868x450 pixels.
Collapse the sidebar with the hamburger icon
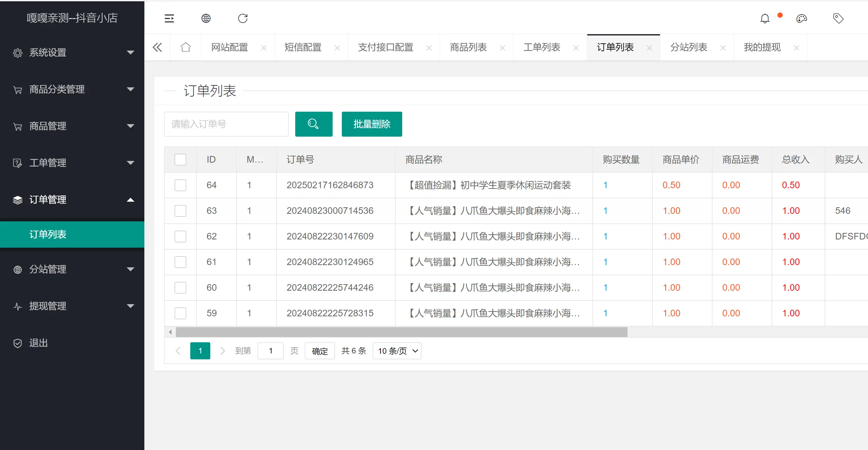point(170,18)
